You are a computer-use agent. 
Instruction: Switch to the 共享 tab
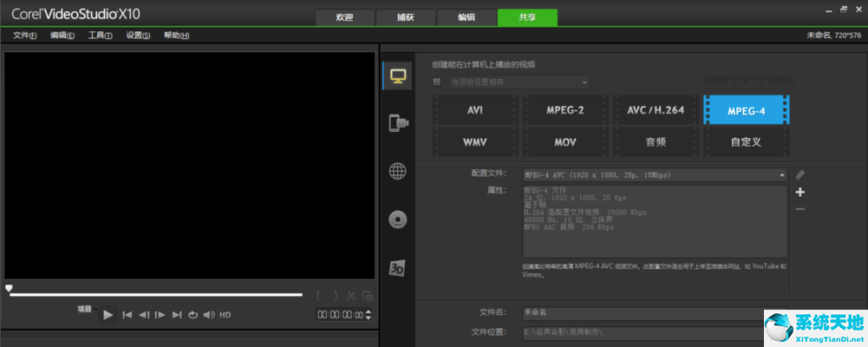tap(527, 17)
